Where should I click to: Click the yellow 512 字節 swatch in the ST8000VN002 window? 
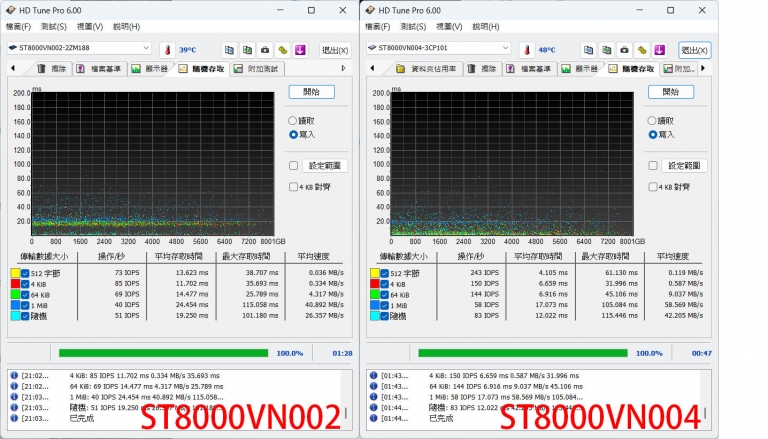click(x=15, y=273)
